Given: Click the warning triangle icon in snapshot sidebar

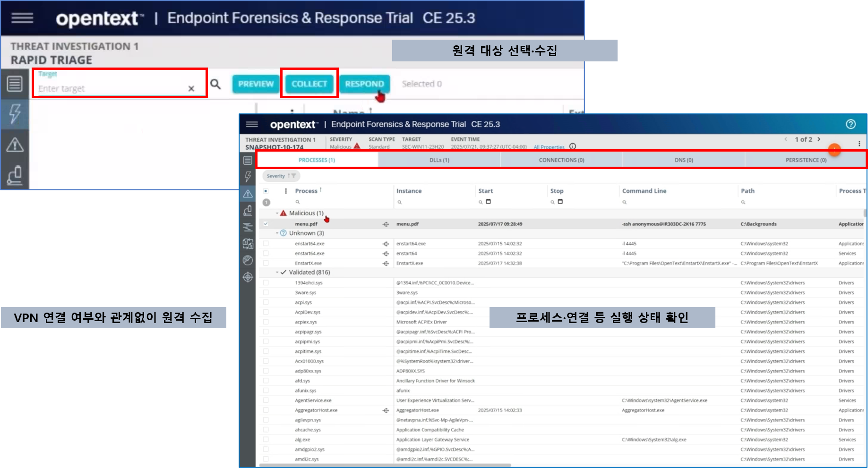Looking at the screenshot, I should pyautogui.click(x=248, y=194).
